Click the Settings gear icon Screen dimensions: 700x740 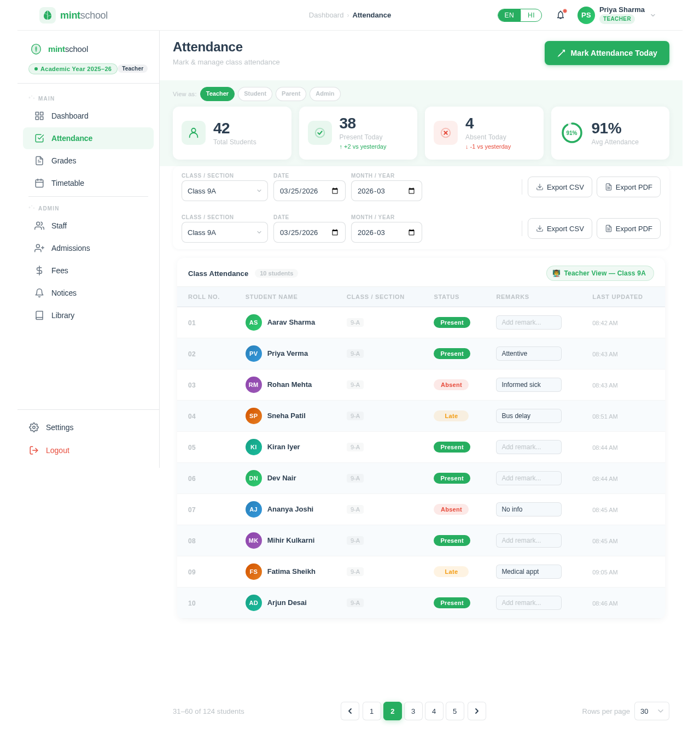(x=34, y=427)
